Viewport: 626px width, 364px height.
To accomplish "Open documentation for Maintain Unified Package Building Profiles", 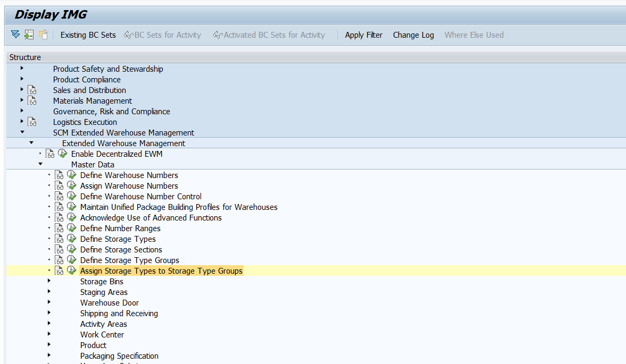I will pos(59,207).
